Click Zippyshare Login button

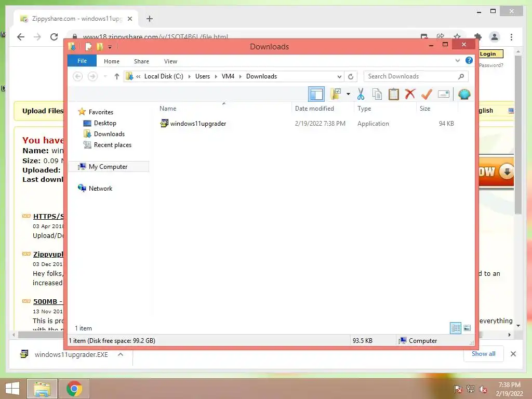[490, 54]
